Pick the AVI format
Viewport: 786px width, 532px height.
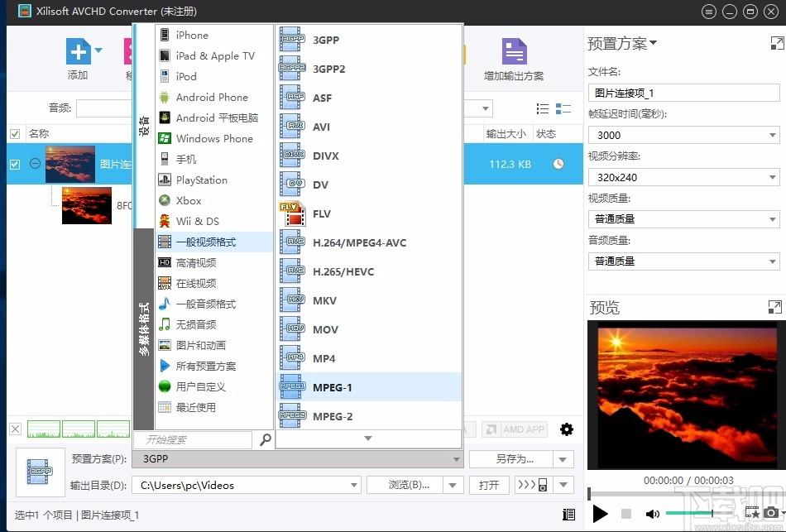tap(368, 127)
